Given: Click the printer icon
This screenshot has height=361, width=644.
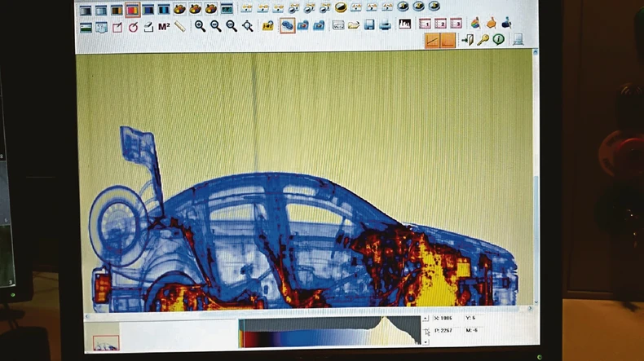Looking at the screenshot, I should coord(385,25).
